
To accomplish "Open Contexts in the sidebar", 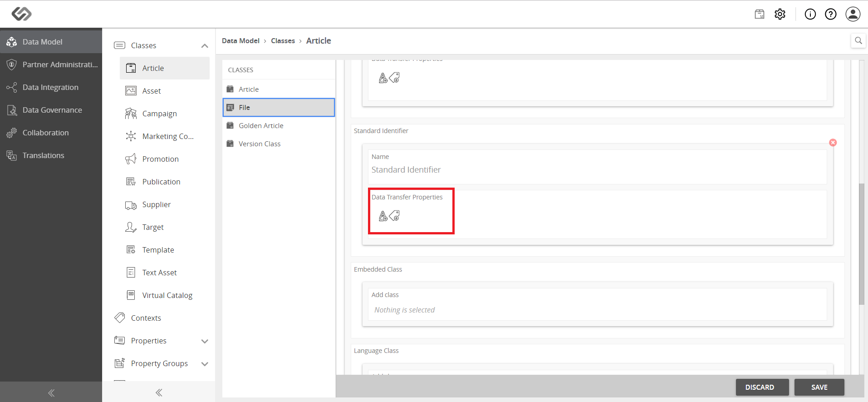I will pos(146,318).
